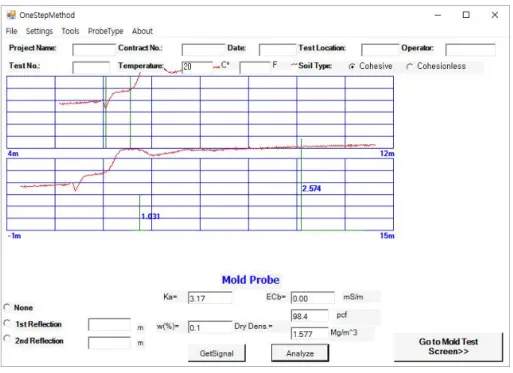Maximize the OneStepMethod window
This screenshot has height=373, width=513.
[x=466, y=15]
